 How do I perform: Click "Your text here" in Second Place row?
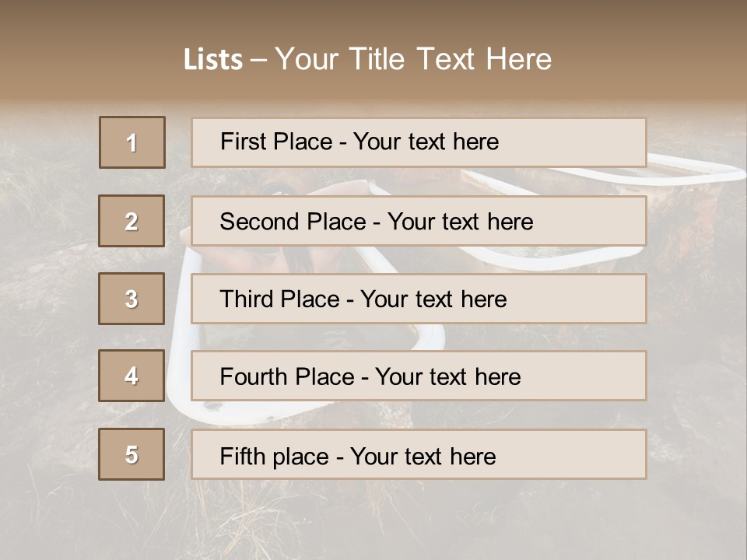click(x=461, y=222)
